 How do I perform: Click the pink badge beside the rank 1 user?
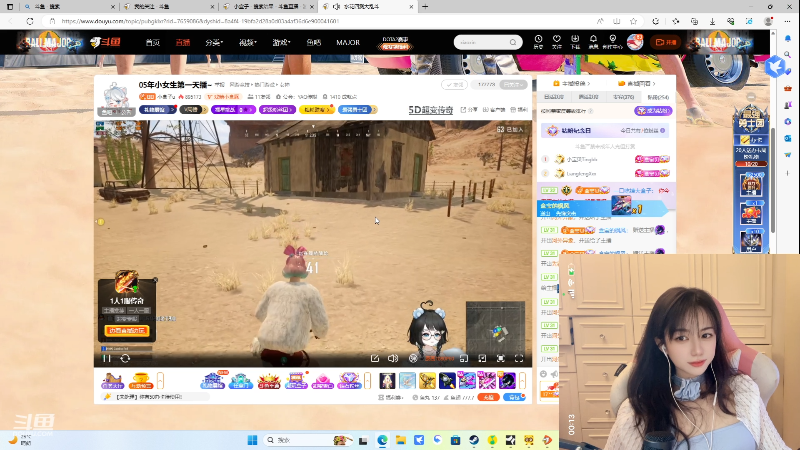[x=652, y=159]
